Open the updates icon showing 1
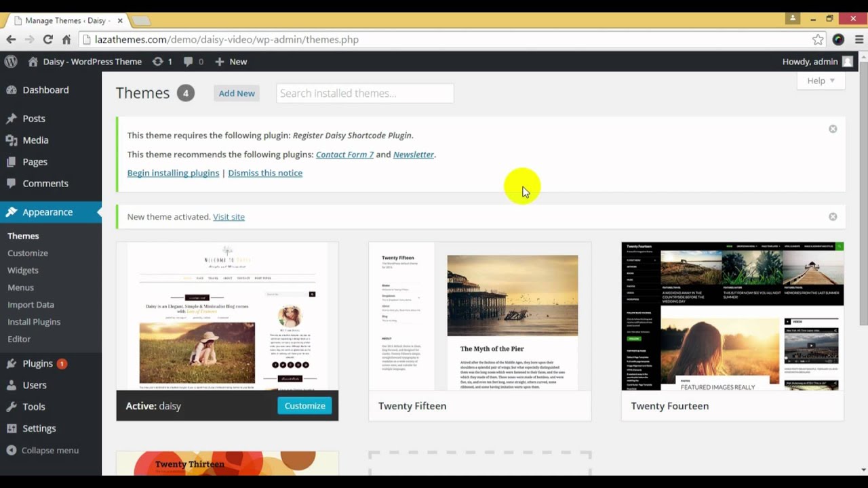The height and width of the screenshot is (488, 868). tap(157, 61)
